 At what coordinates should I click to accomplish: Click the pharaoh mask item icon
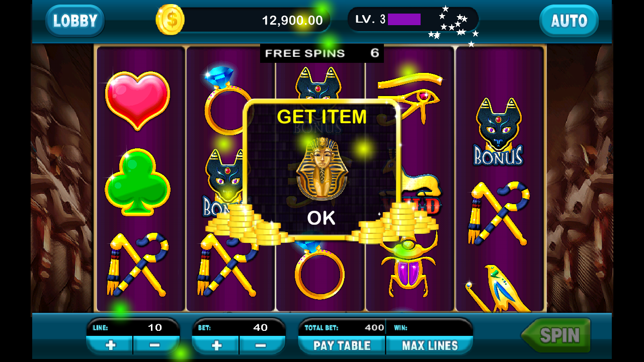(322, 168)
